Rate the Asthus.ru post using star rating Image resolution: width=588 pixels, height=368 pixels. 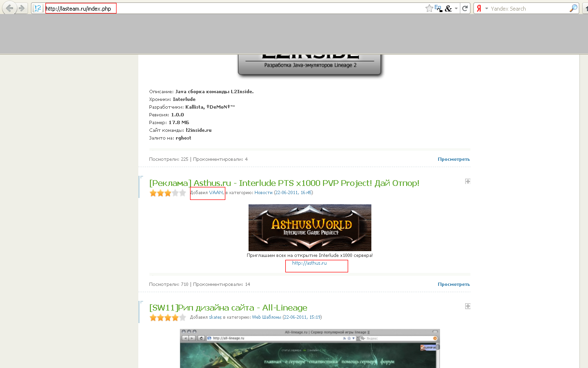click(x=168, y=193)
